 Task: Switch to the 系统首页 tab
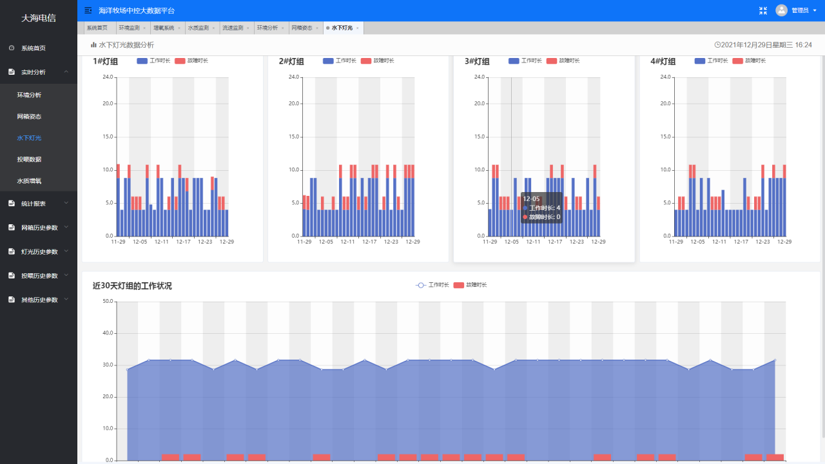(97, 28)
